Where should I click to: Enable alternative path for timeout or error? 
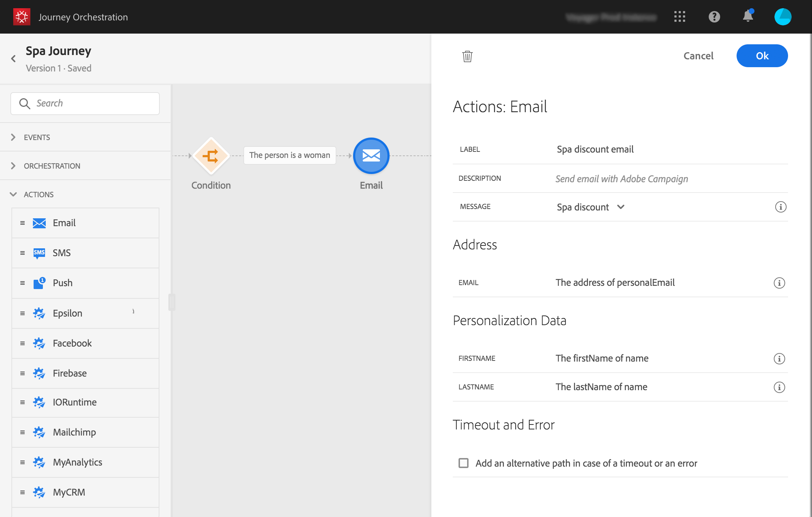(x=464, y=463)
